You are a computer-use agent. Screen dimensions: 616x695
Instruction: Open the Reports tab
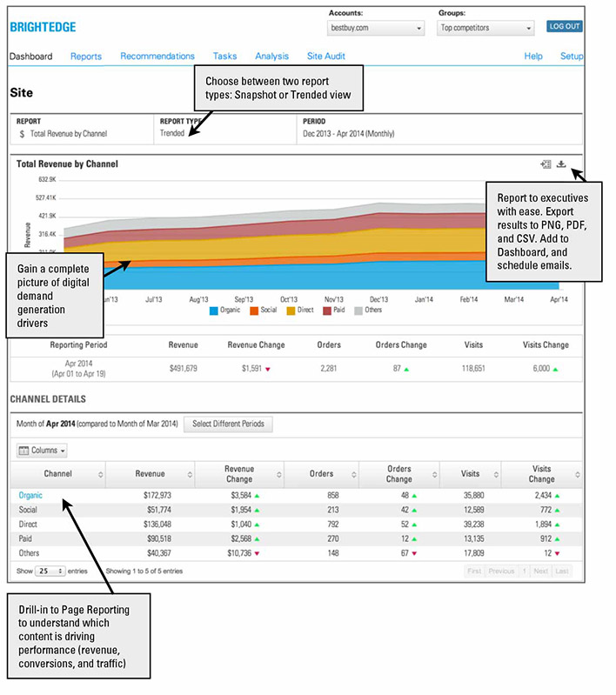point(86,57)
